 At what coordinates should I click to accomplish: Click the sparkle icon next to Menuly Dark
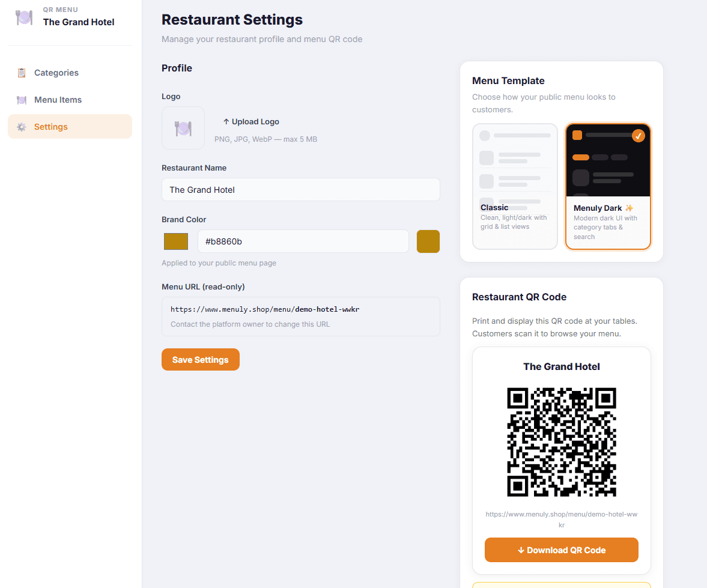point(629,208)
